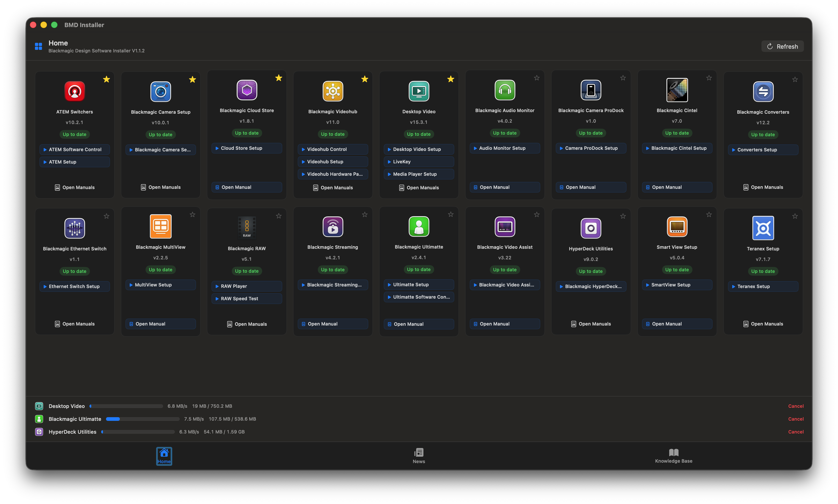Click the Blackmagic Camera Setup icon
Screen dimensions: 838x504
pos(161,91)
